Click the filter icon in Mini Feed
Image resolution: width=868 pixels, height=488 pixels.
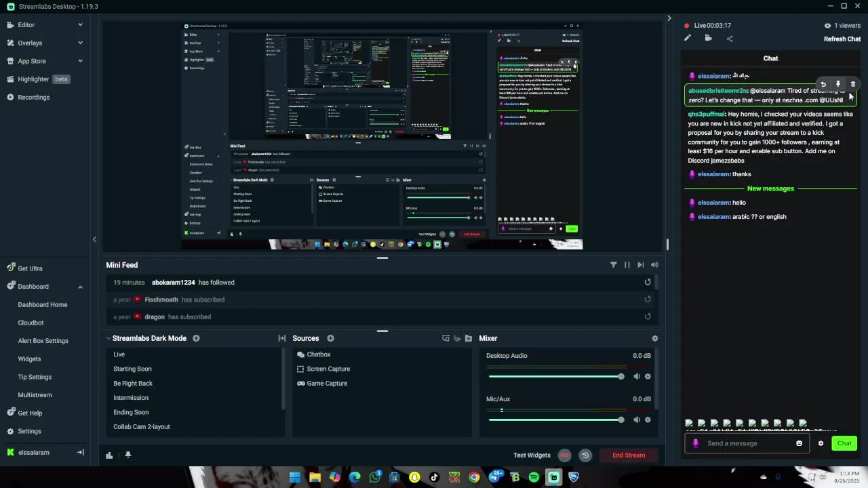[x=614, y=265]
